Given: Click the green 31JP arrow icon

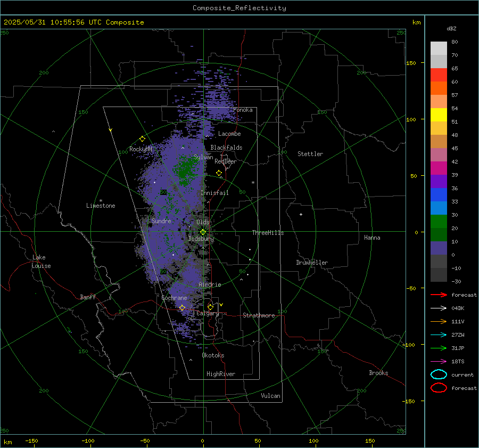Looking at the screenshot, I should click(x=439, y=348).
